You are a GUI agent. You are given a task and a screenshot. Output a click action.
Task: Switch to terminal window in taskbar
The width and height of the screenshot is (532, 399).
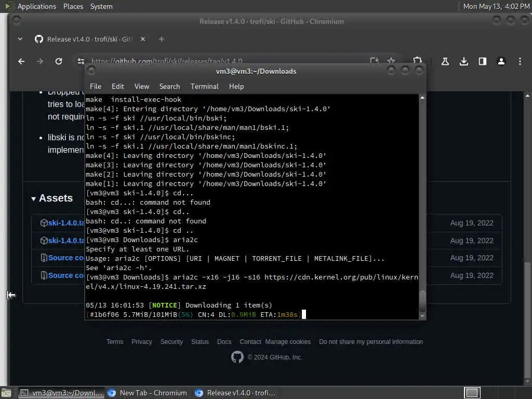click(x=61, y=393)
